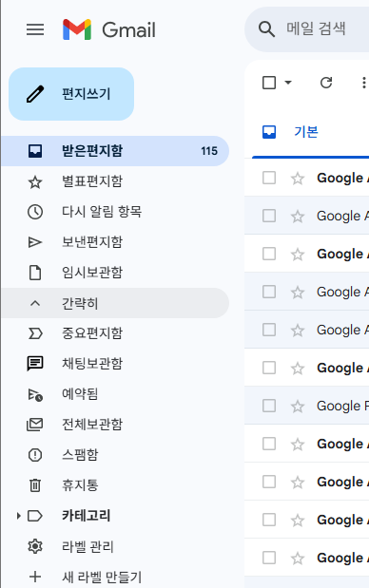Check the box on the Google F email row
This screenshot has height=588, width=369.
[x=269, y=406]
